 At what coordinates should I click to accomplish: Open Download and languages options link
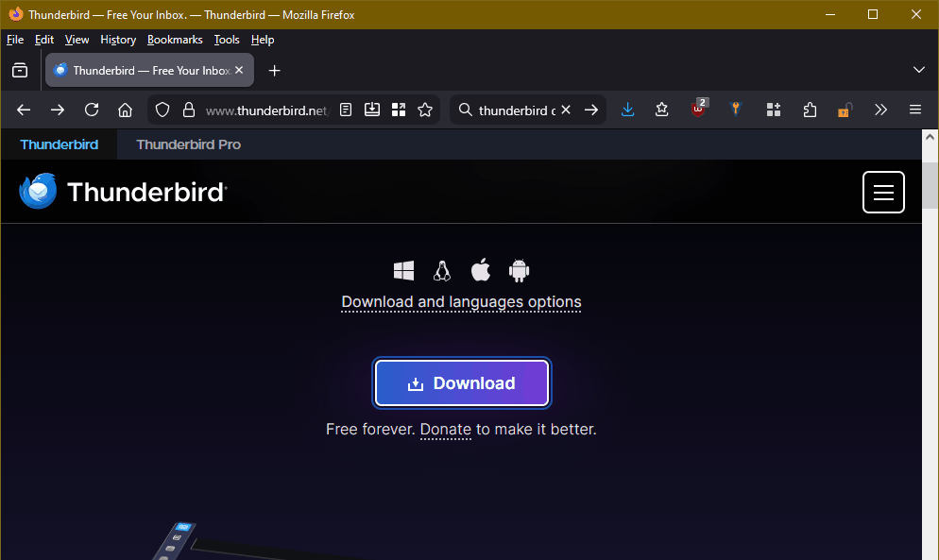point(461,302)
